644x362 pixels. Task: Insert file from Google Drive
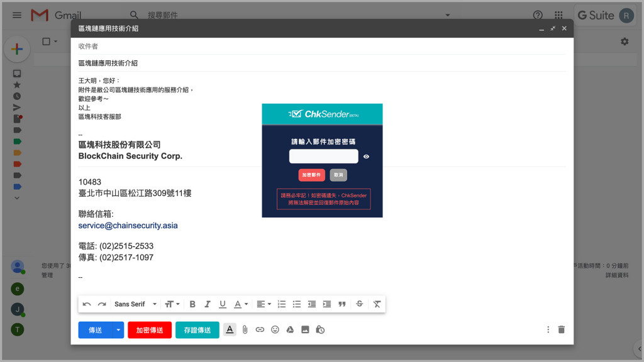click(290, 329)
